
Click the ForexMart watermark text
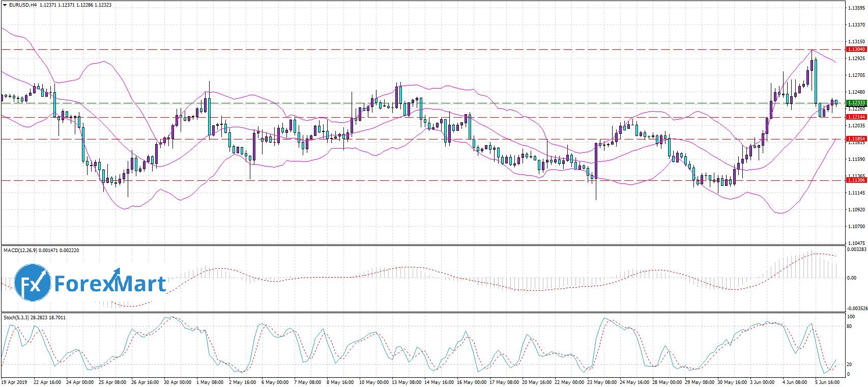pyautogui.click(x=110, y=283)
